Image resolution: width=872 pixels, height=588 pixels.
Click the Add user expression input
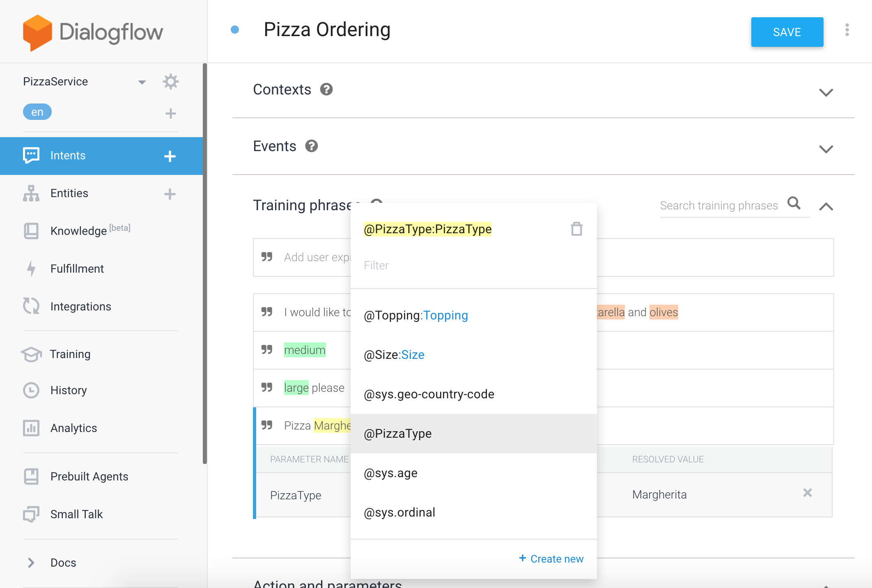[x=543, y=257]
